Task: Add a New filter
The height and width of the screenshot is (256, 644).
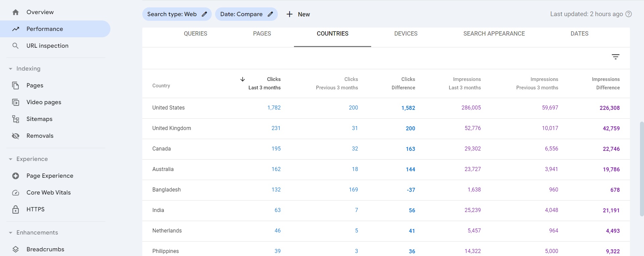Action: coord(298,14)
